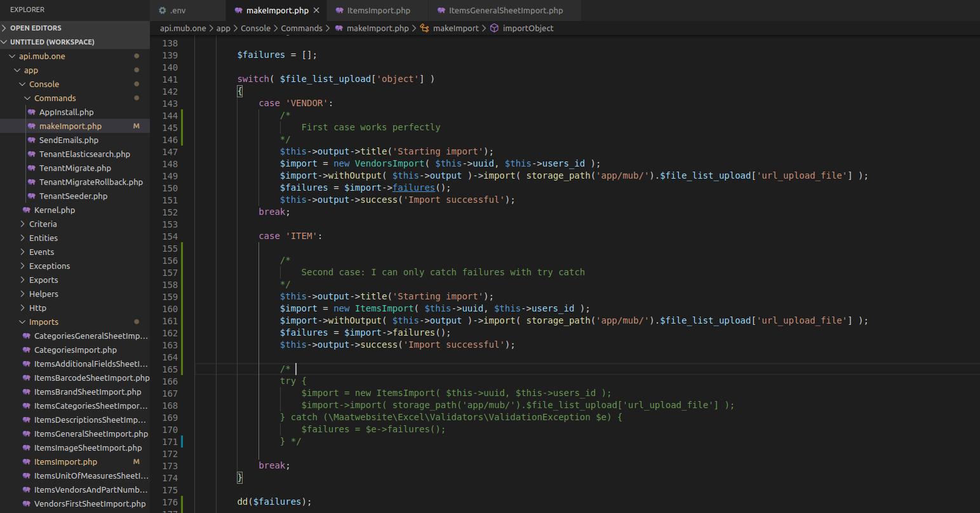Collapse the Commands folder in the explorer
This screenshot has width=980, height=513.
pyautogui.click(x=26, y=98)
